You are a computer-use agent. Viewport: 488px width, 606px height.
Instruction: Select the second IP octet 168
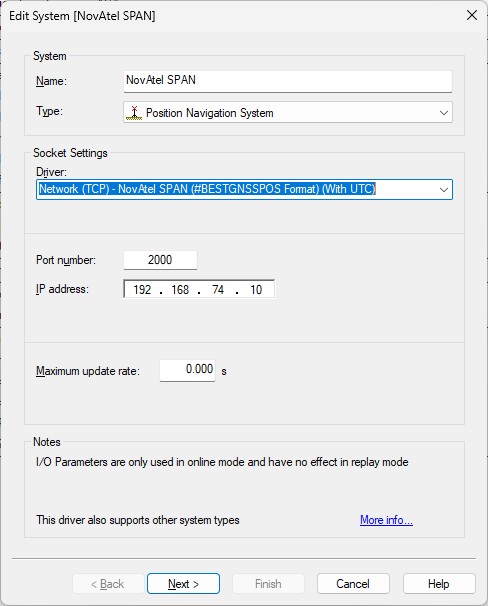[x=180, y=289]
